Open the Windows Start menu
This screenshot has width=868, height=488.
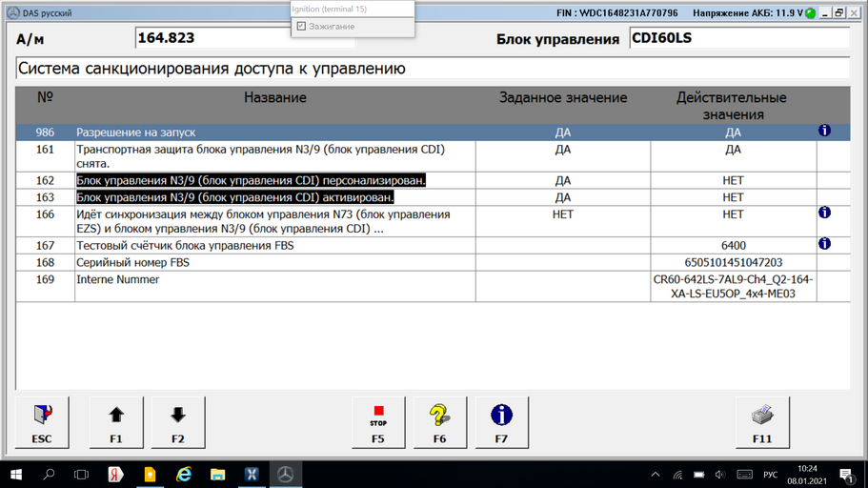(x=16, y=475)
